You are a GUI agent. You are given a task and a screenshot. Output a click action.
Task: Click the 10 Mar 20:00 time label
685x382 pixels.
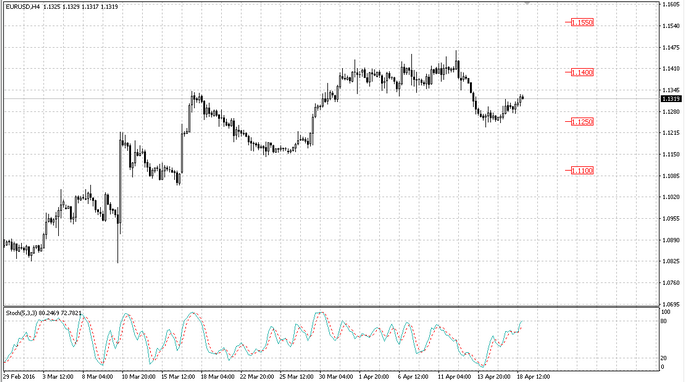138,376
